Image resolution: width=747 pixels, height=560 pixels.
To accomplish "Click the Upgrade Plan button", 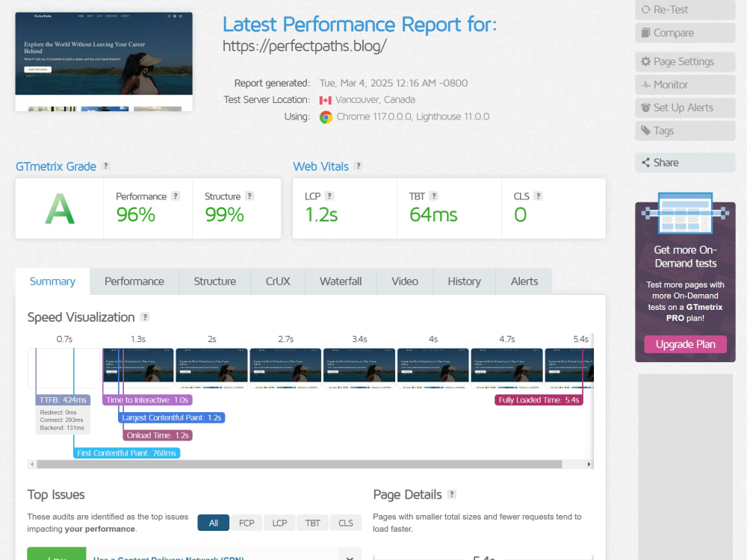I will (685, 344).
